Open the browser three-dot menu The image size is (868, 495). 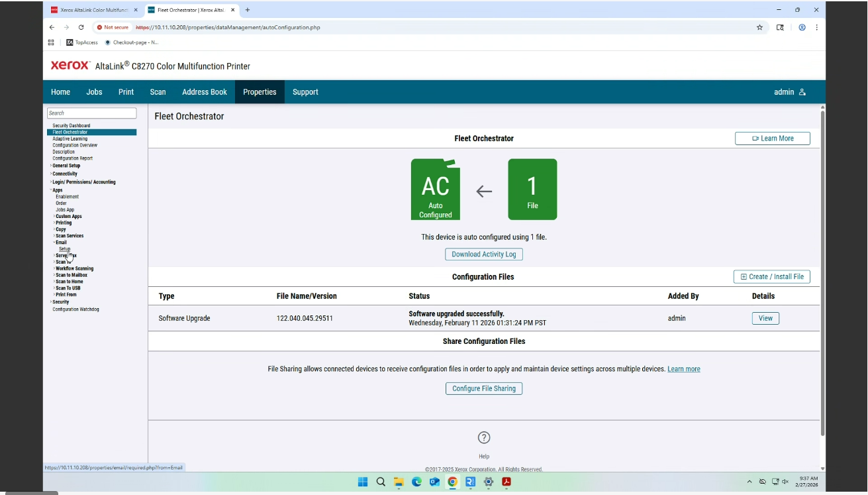(816, 27)
